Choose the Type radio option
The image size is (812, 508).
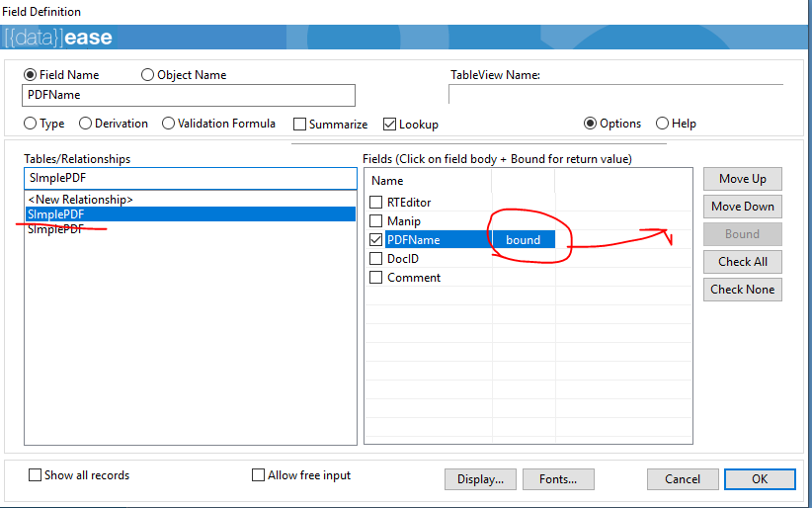tap(31, 124)
